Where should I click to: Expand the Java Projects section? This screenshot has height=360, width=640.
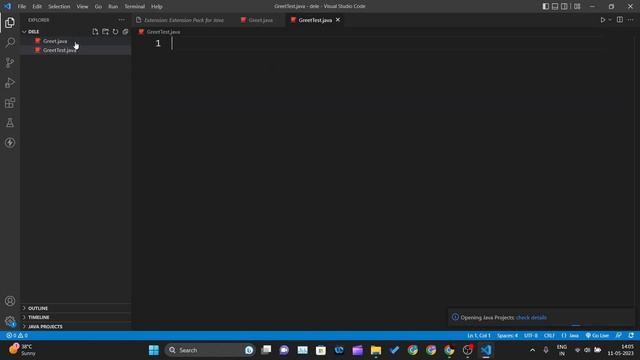[x=45, y=327]
